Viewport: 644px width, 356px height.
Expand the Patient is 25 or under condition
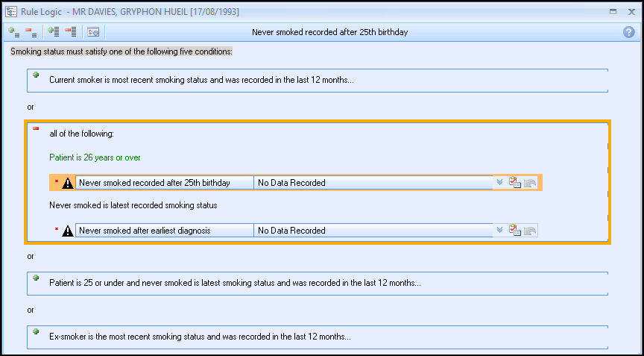35,278
